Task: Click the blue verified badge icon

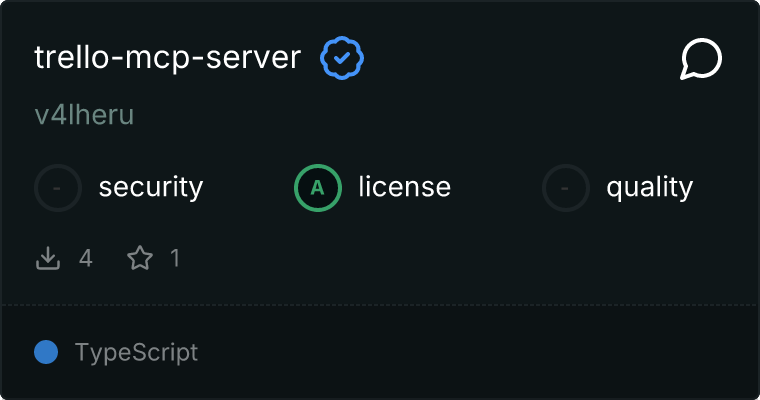Action: pyautogui.click(x=342, y=59)
